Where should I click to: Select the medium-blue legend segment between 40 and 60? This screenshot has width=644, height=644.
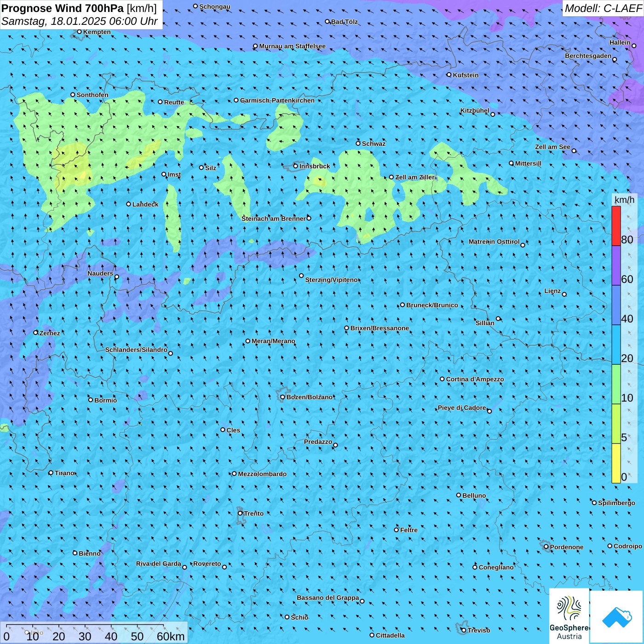click(616, 305)
